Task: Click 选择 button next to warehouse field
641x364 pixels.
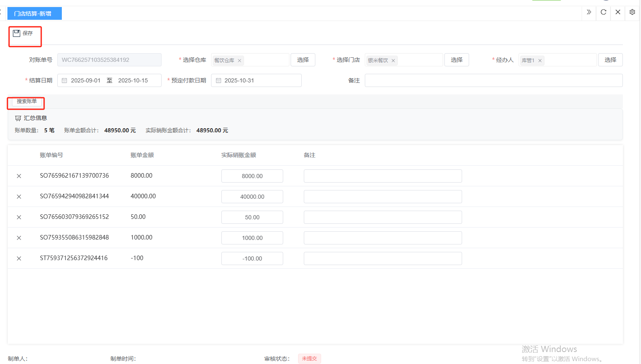Action: tap(303, 60)
